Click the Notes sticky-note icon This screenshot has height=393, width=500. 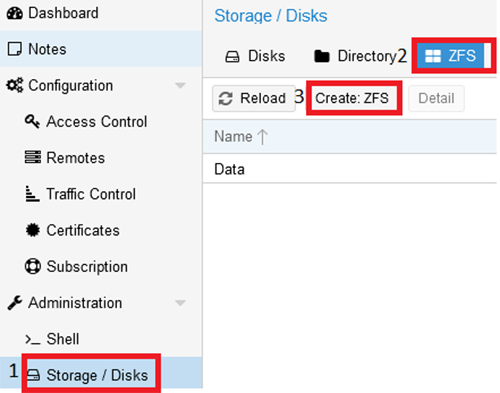pos(15,49)
